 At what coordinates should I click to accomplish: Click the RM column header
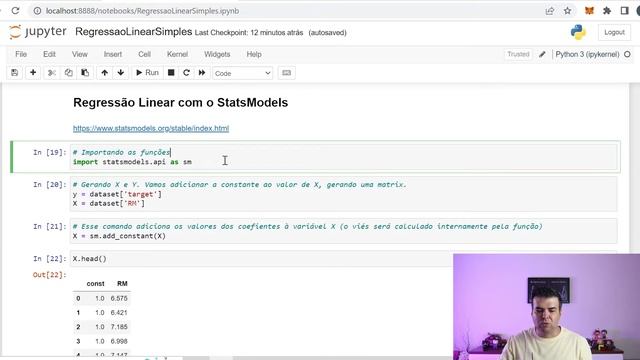click(x=122, y=284)
